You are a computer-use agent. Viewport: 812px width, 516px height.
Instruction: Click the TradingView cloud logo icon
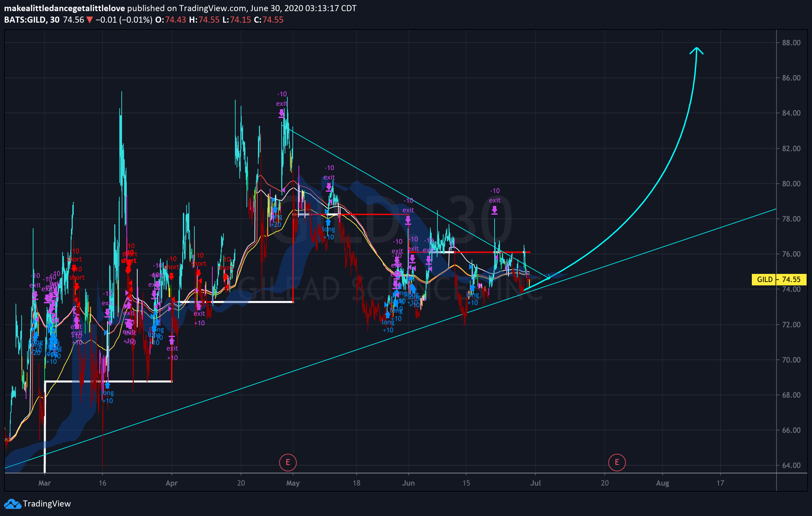click(x=13, y=504)
